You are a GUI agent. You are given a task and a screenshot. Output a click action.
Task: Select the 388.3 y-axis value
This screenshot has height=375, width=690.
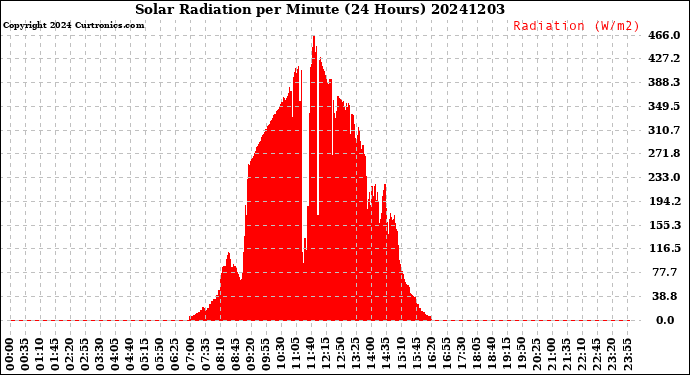click(x=665, y=82)
